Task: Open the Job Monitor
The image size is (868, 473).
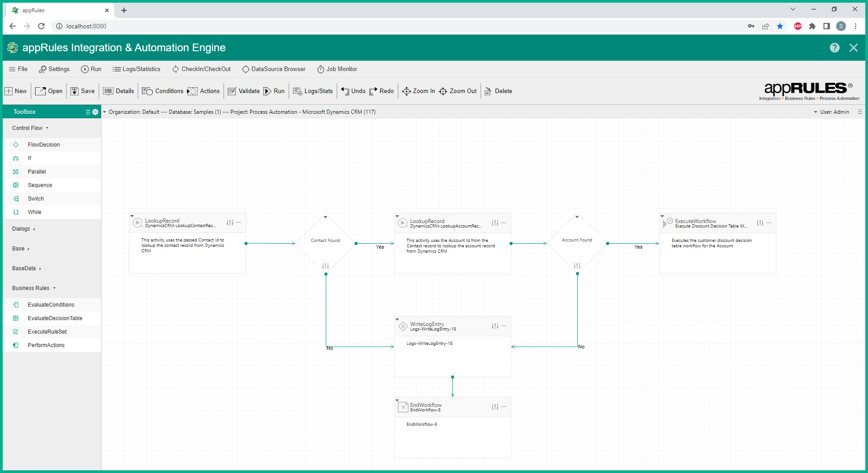Action: point(337,69)
